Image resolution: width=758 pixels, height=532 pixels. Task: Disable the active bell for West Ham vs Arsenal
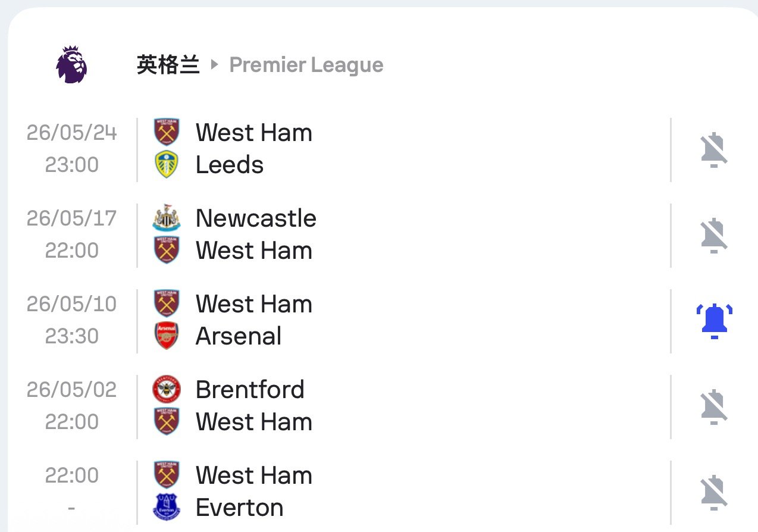[714, 321]
